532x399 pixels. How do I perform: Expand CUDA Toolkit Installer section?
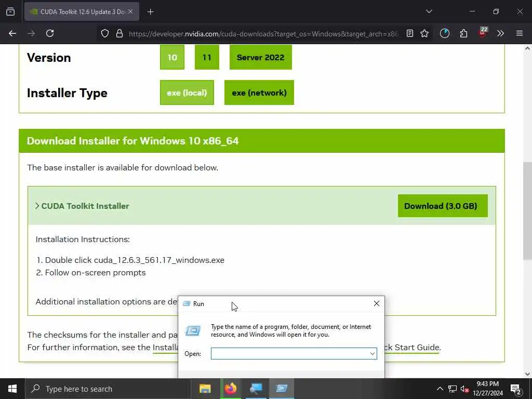[x=82, y=206]
